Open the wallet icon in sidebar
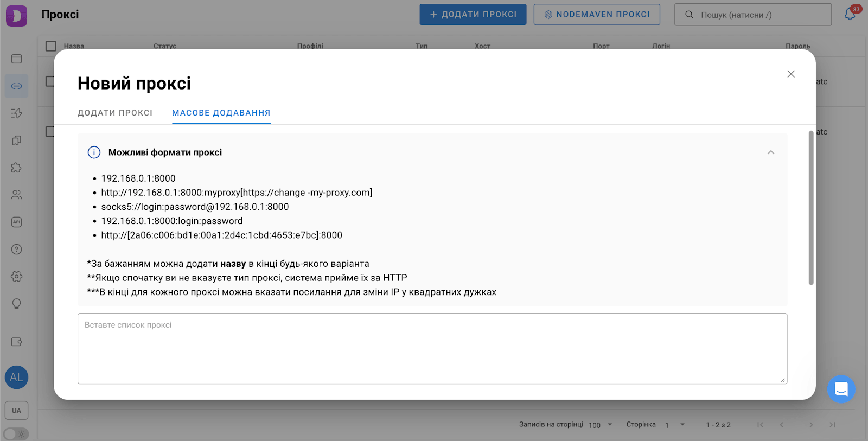 [x=16, y=342]
